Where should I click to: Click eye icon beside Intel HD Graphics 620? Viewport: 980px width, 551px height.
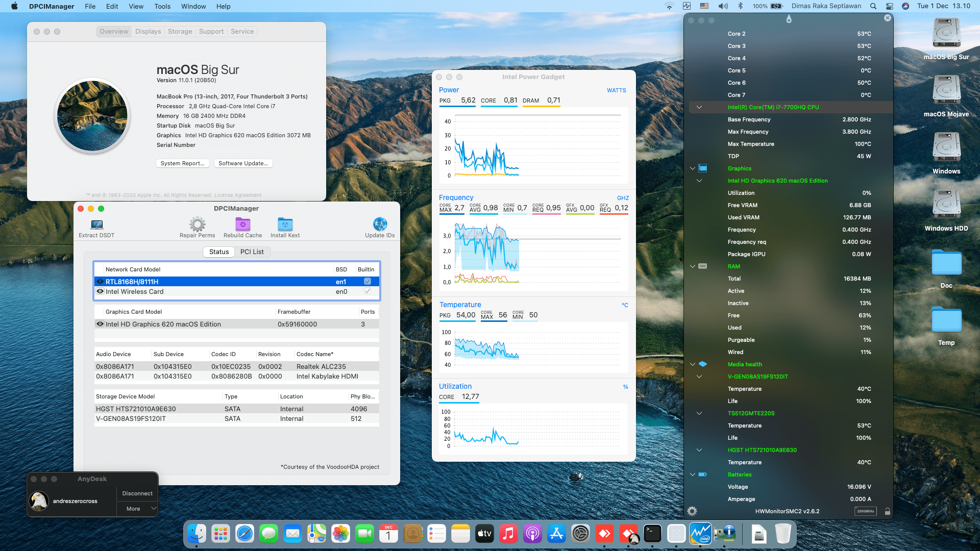coord(100,324)
